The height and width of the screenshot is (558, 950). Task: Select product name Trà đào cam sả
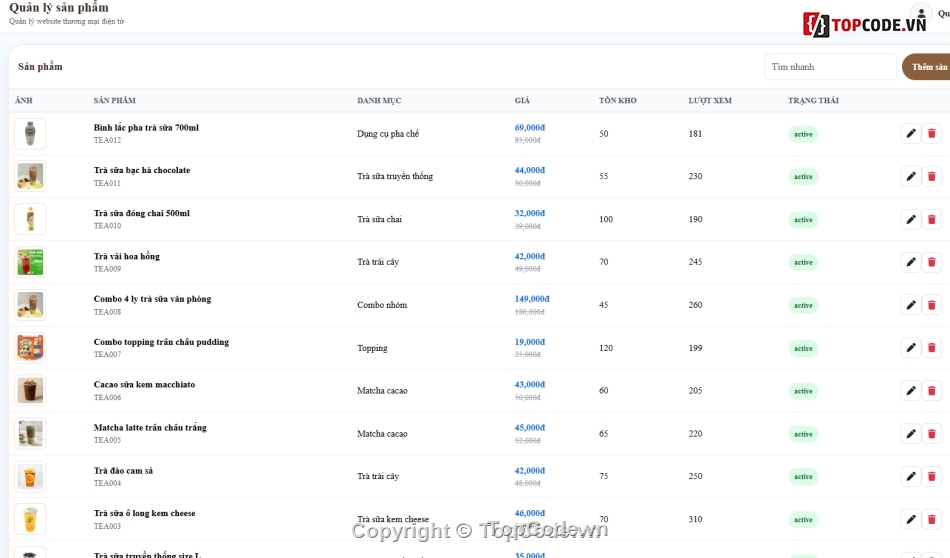pos(123,471)
